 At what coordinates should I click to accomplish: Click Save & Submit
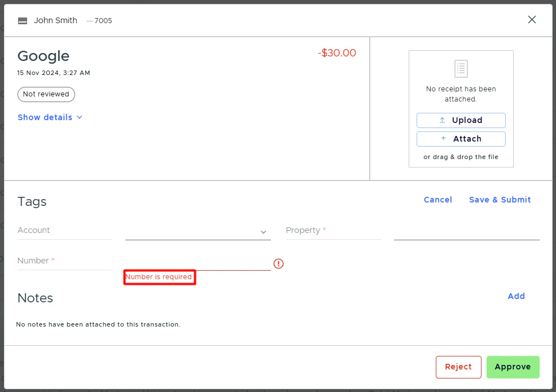(x=500, y=200)
